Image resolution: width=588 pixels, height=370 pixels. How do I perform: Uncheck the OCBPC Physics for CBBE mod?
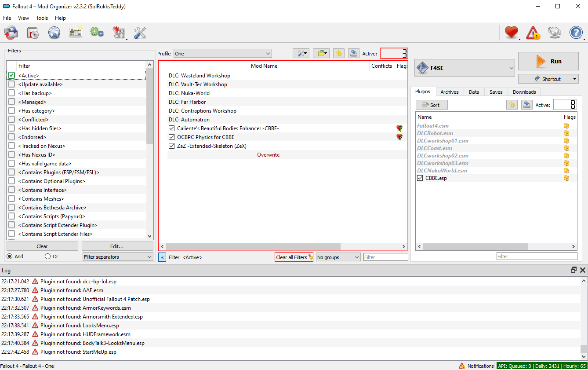coord(172,137)
